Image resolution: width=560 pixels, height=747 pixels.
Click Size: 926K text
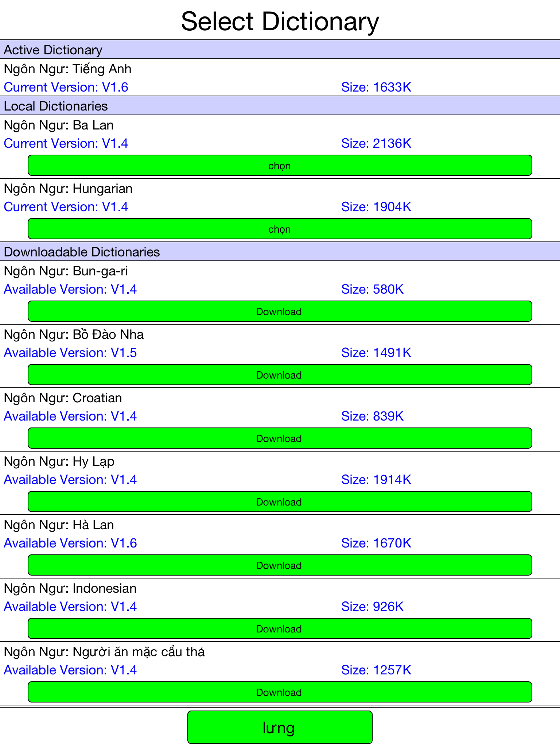point(373,607)
